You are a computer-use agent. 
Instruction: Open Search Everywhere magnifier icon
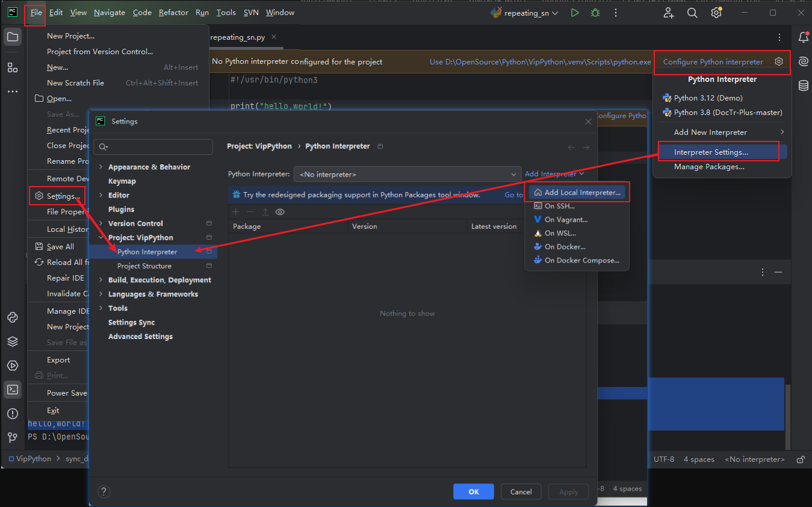(x=692, y=13)
